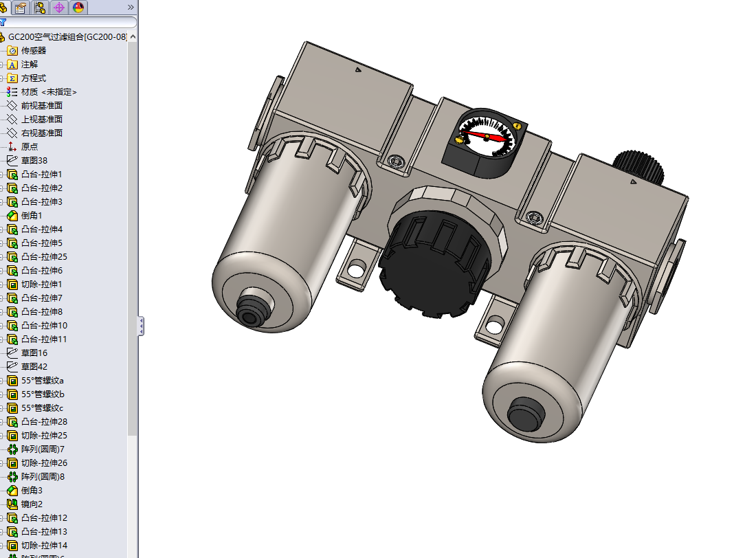Open the ConfigurationManager tab
The image size is (756, 558).
tap(40, 8)
